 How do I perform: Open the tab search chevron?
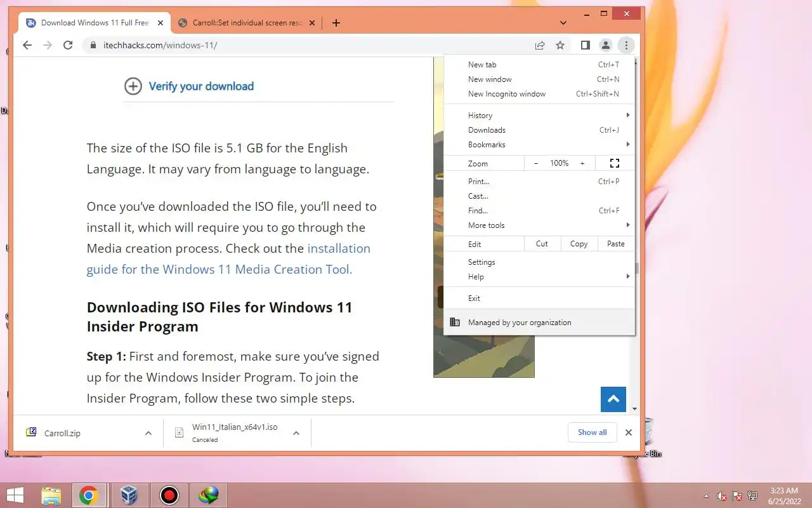[563, 23]
